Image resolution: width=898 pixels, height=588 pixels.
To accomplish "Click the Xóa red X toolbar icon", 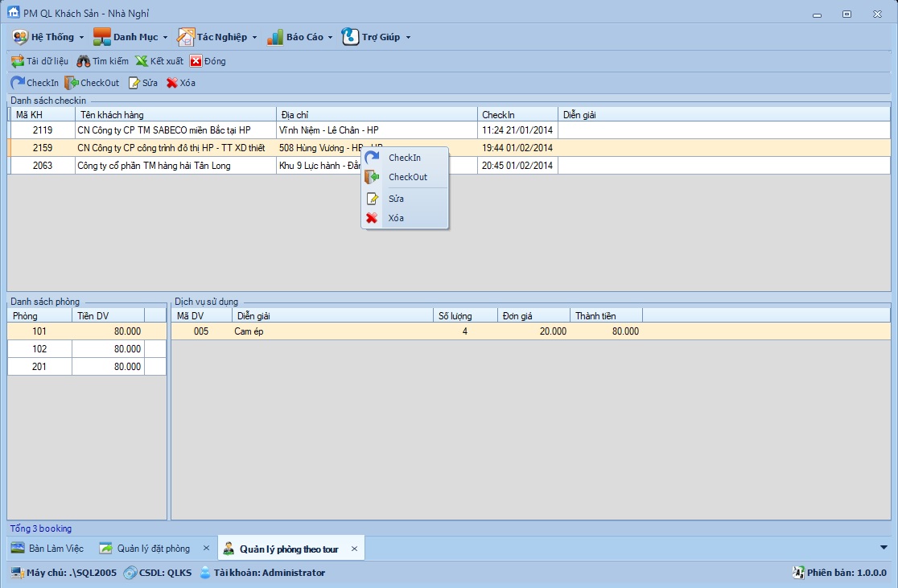I will pos(172,83).
